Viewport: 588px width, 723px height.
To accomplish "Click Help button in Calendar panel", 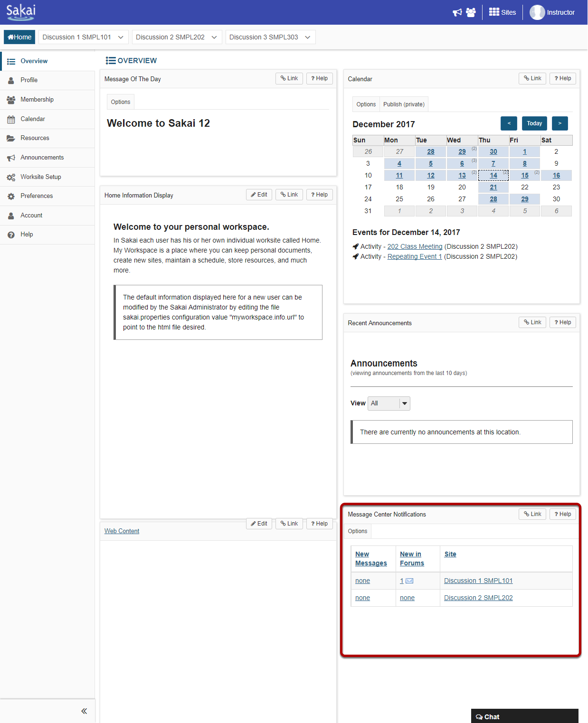I will (x=563, y=78).
